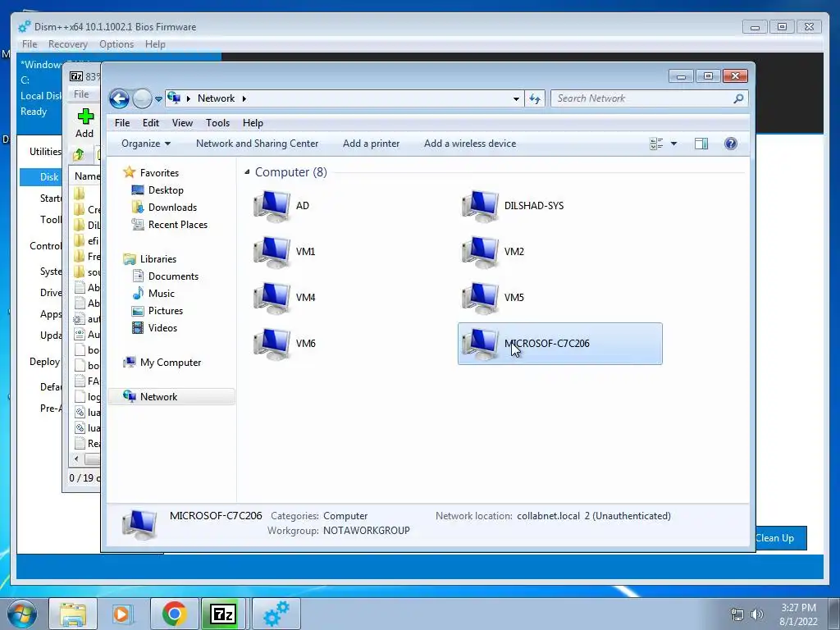The image size is (840, 630).
Task: Open Dism++ File menu
Action: tap(30, 44)
